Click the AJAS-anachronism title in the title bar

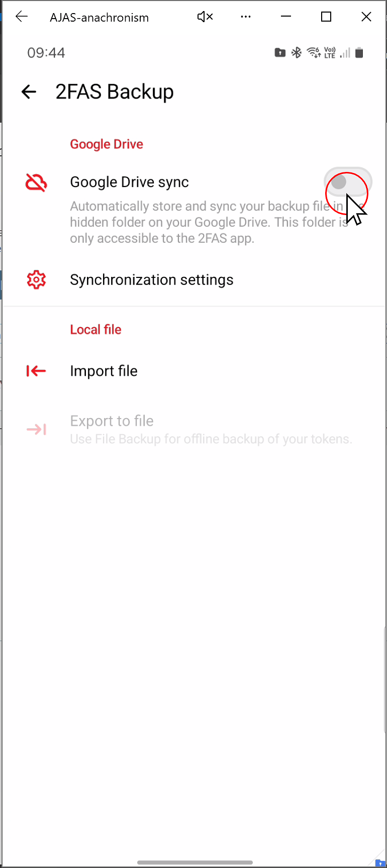coord(99,17)
